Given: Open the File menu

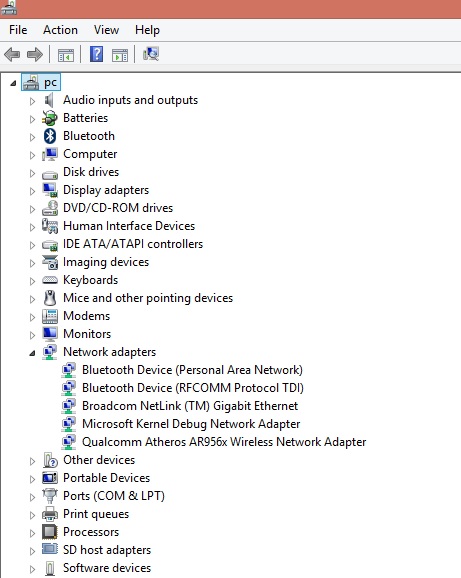Looking at the screenshot, I should point(18,30).
